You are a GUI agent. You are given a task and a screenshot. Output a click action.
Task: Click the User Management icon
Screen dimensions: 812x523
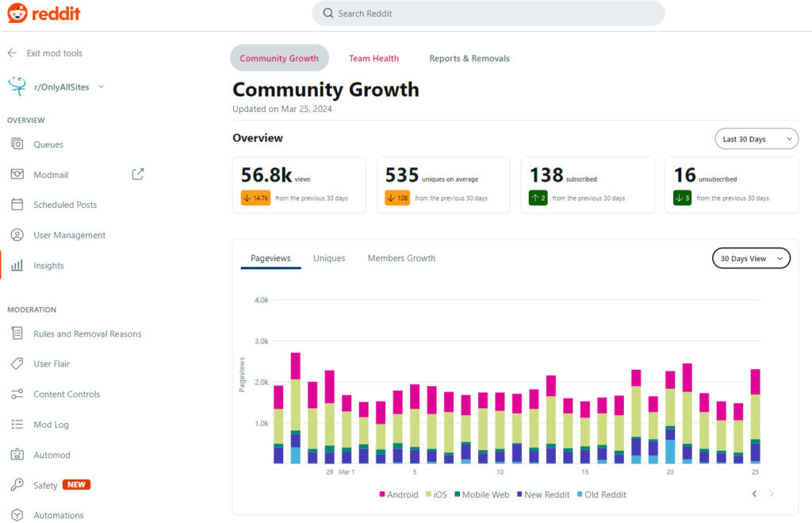[17, 235]
